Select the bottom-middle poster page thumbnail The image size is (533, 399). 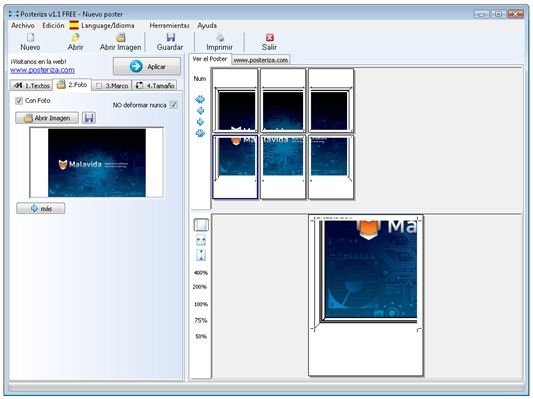[283, 167]
